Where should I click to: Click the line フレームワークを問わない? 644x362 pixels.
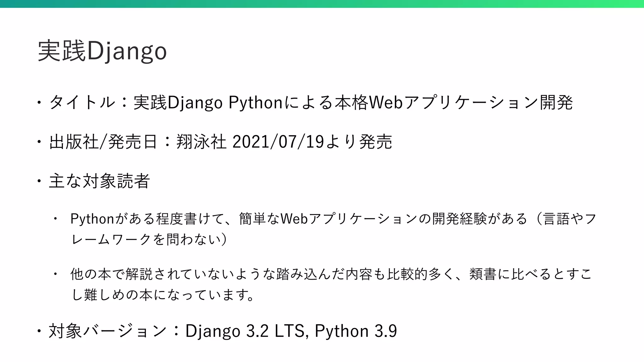click(x=148, y=239)
